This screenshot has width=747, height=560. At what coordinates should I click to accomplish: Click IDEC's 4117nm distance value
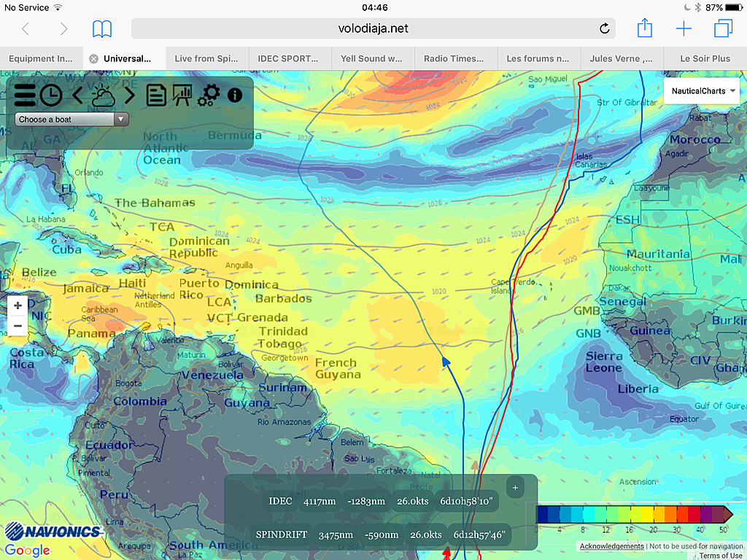320,501
